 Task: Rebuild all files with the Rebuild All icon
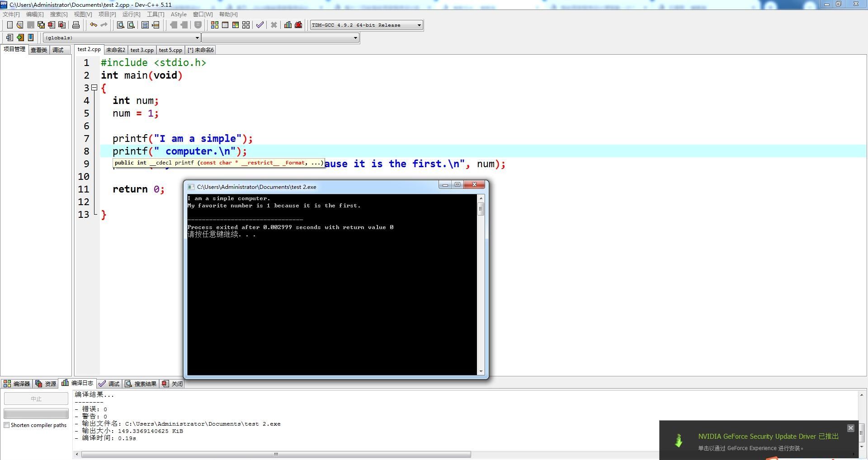[245, 25]
